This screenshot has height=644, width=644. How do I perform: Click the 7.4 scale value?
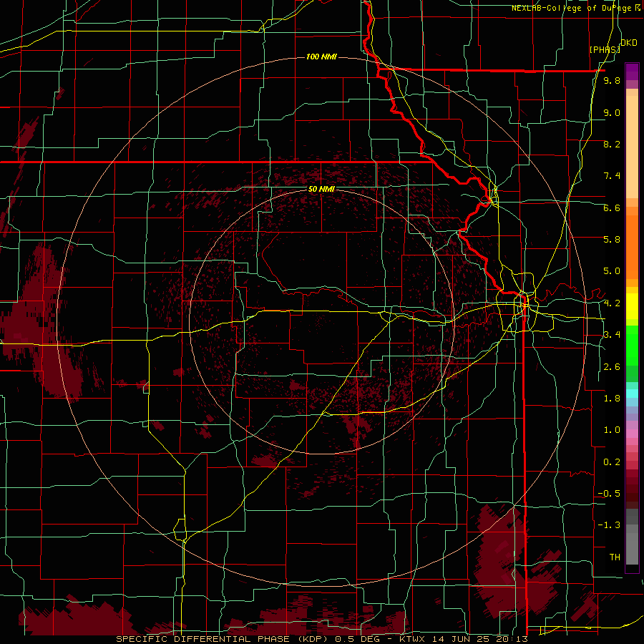[x=612, y=176]
